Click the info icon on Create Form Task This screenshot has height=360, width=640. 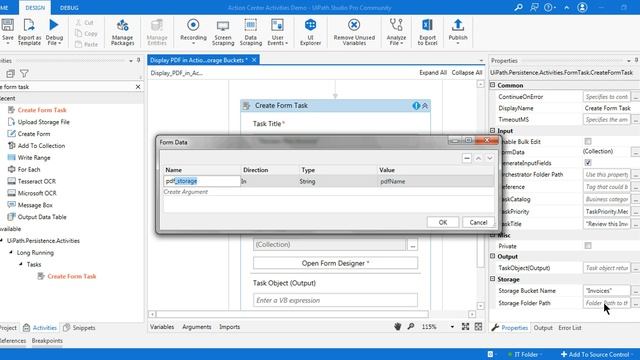(x=416, y=106)
